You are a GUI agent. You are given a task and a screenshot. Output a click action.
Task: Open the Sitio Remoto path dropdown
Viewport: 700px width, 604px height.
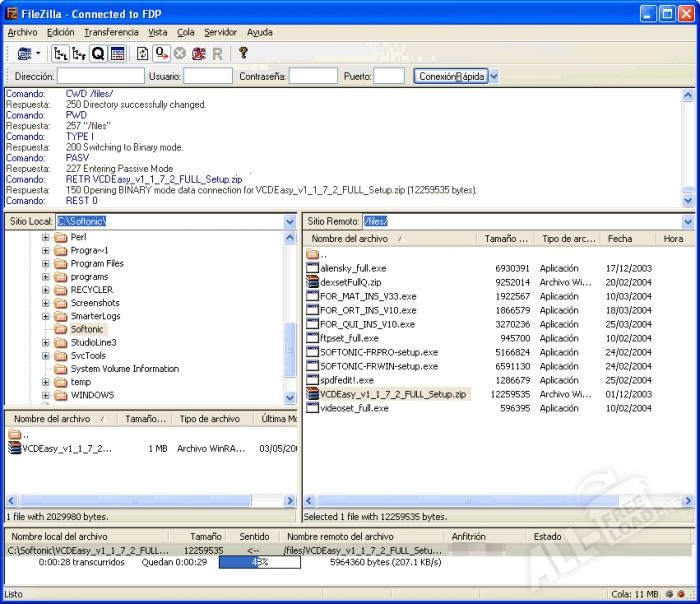coord(687,221)
